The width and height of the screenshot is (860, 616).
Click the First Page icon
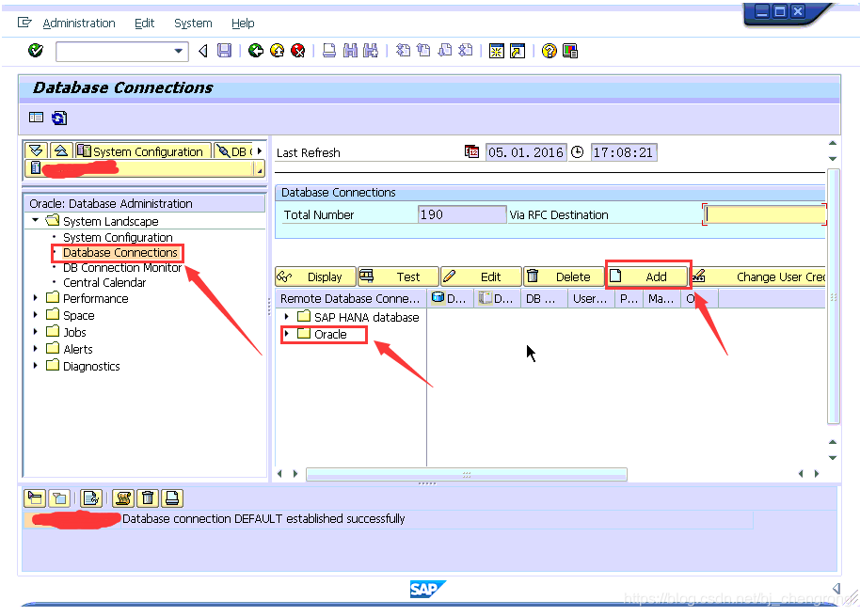403,51
